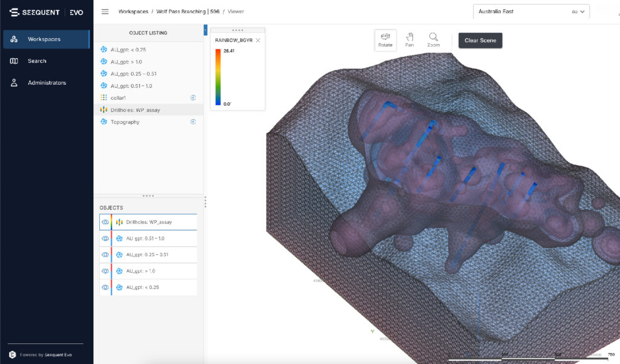Activate the Pan tool

[409, 41]
